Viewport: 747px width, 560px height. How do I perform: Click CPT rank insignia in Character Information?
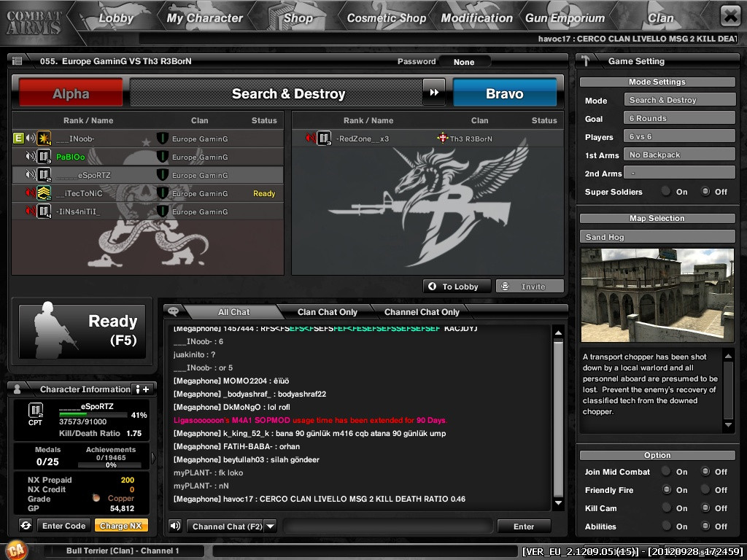pos(36,411)
